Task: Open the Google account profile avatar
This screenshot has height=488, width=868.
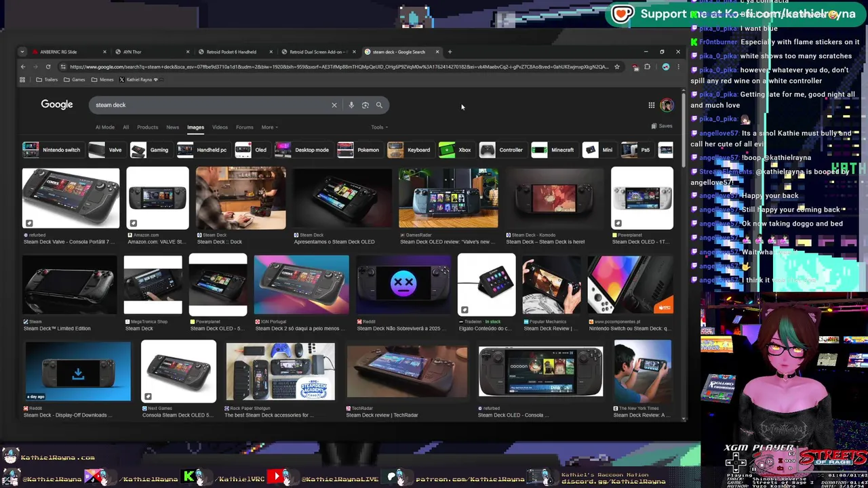Action: point(667,105)
